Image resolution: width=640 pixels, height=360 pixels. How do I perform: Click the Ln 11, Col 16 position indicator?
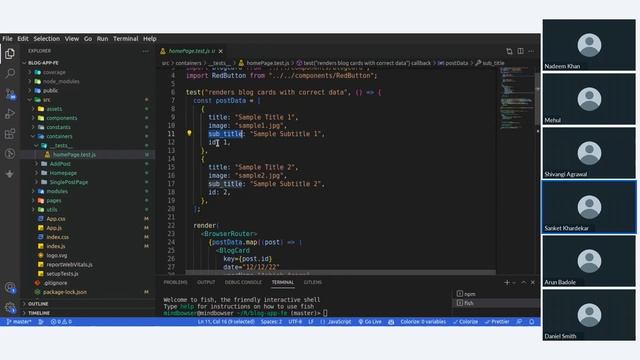[x=226, y=322]
